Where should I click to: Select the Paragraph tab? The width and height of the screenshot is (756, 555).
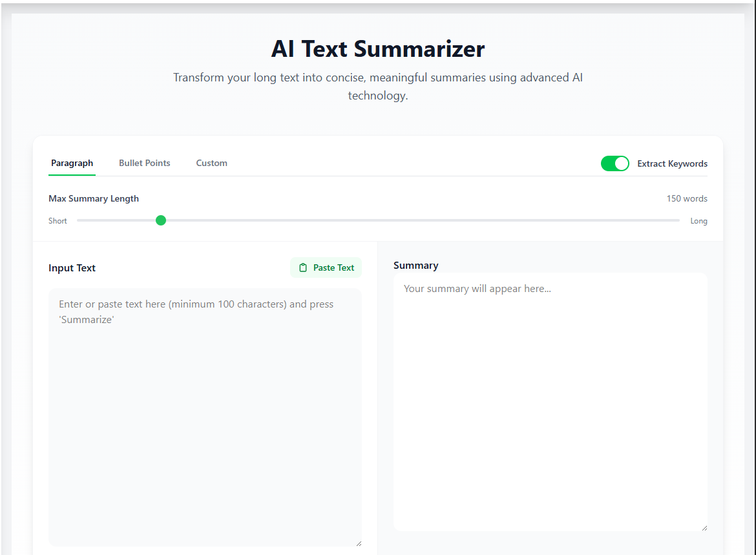click(x=72, y=163)
